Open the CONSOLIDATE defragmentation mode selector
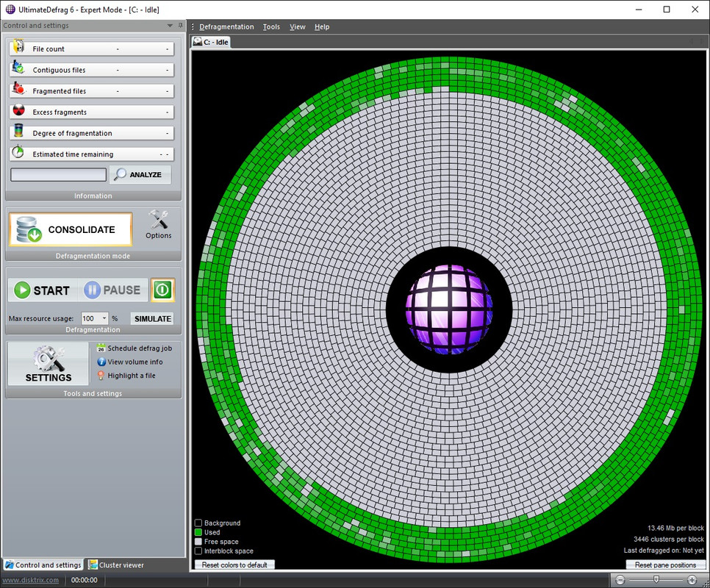This screenshot has width=710, height=588. (x=71, y=230)
